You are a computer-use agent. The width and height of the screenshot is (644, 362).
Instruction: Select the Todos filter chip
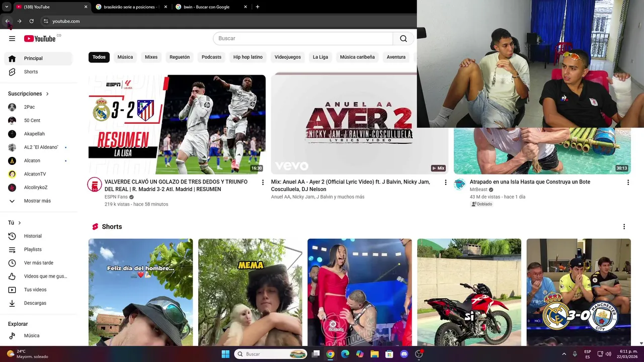[x=99, y=57]
